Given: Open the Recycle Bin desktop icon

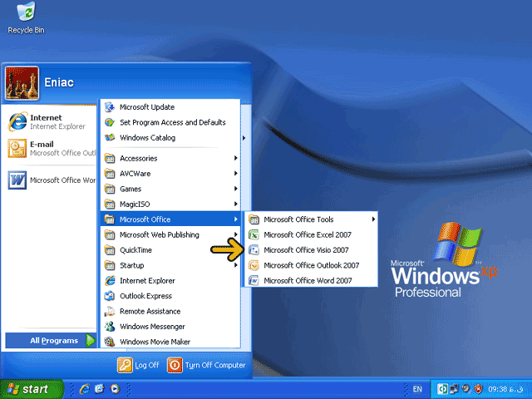Looking at the screenshot, I should [x=25, y=14].
